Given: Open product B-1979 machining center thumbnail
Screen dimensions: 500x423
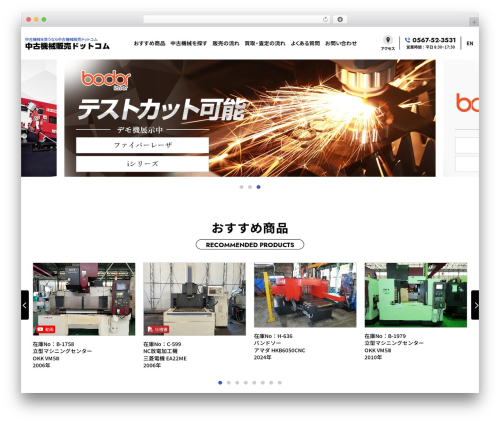Looking at the screenshot, I should pyautogui.click(x=416, y=295).
